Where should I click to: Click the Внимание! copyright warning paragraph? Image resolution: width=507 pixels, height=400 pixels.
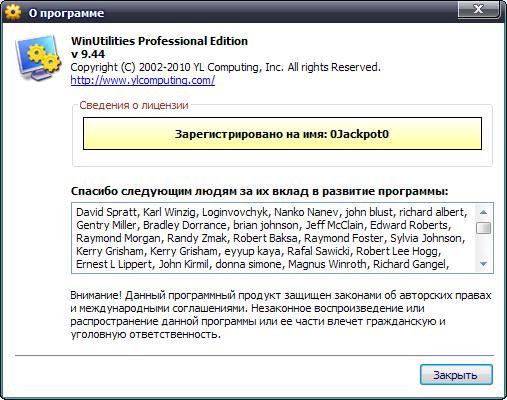pyautogui.click(x=281, y=315)
